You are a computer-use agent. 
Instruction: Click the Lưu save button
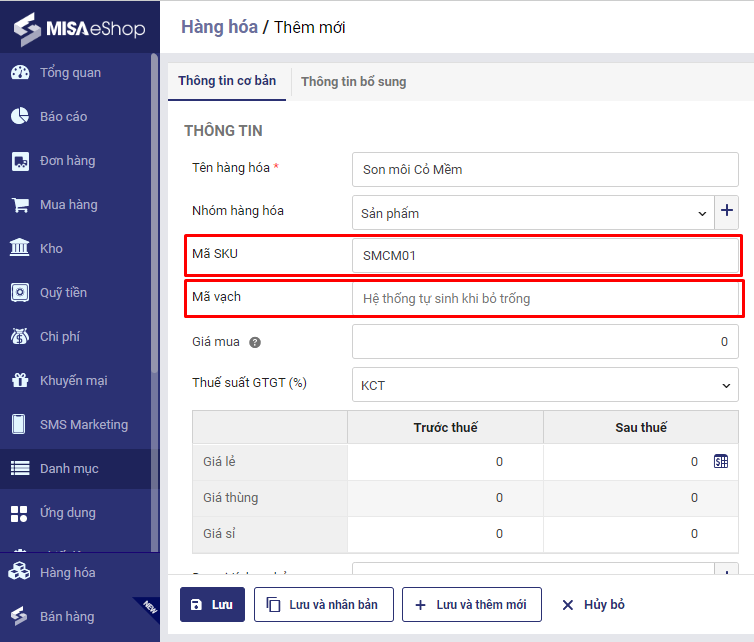(212, 604)
